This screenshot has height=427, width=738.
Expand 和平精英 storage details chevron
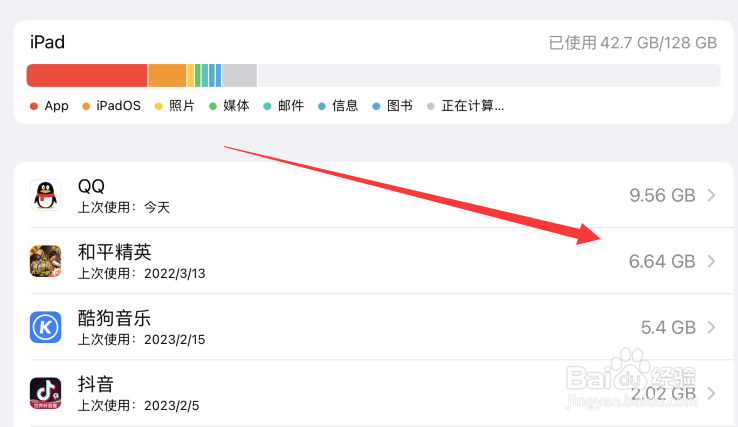711,261
